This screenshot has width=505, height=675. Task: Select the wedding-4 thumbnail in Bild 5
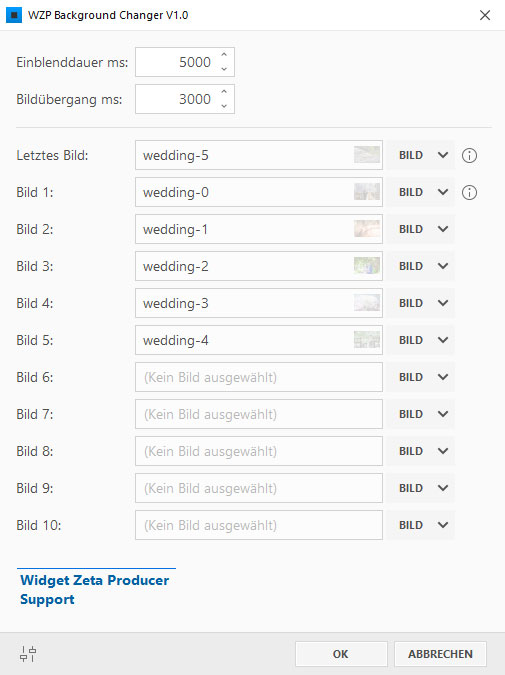click(x=367, y=340)
